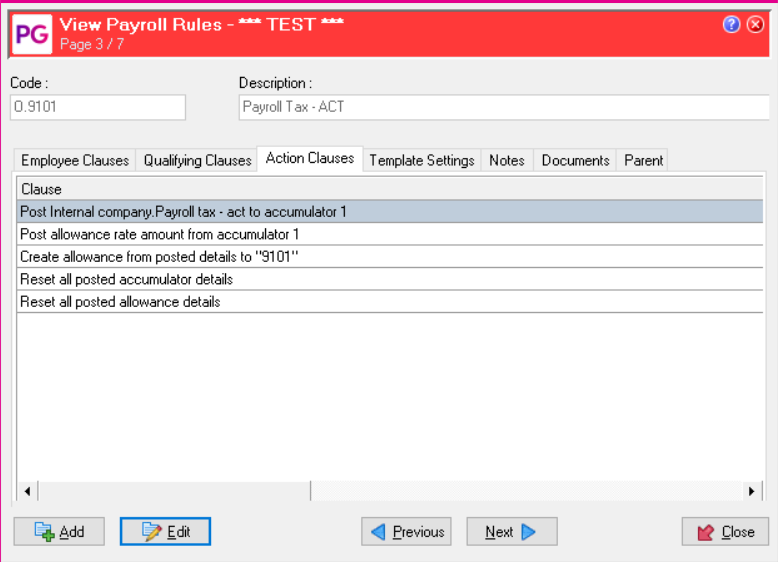Go to Previous payroll rule page

(406, 532)
